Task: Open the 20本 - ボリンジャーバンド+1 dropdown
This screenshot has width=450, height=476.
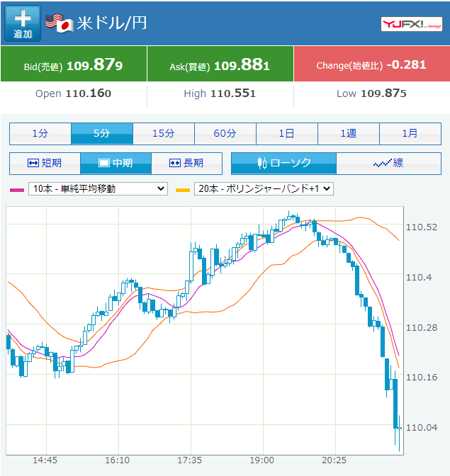Action: pyautogui.click(x=264, y=189)
